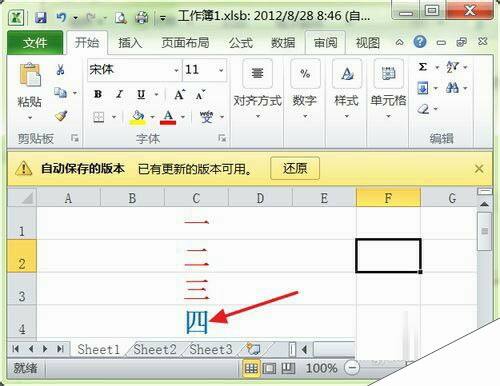Click the Decrease Font Size icon
This screenshot has width=500, height=386.
200,95
